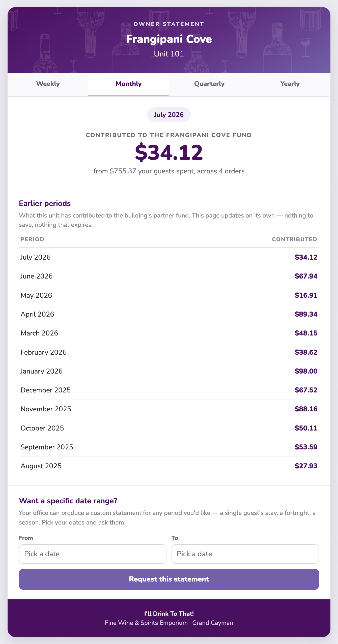Click the January 2026 contribution row
The width and height of the screenshot is (338, 644).
pyautogui.click(x=169, y=371)
